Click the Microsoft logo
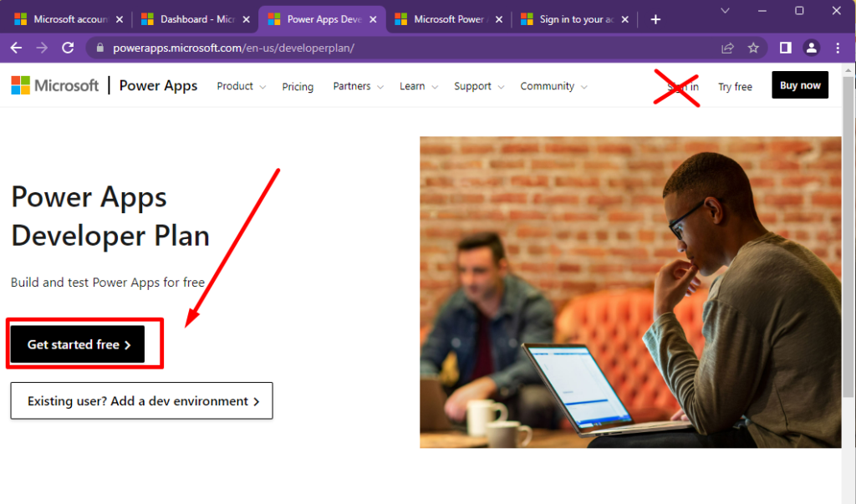 coord(55,86)
